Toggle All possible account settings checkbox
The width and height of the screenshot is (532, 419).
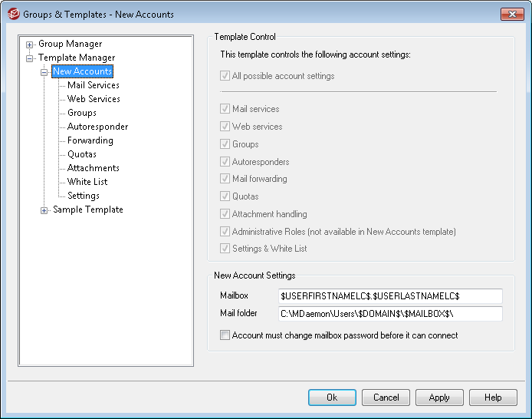(225, 76)
